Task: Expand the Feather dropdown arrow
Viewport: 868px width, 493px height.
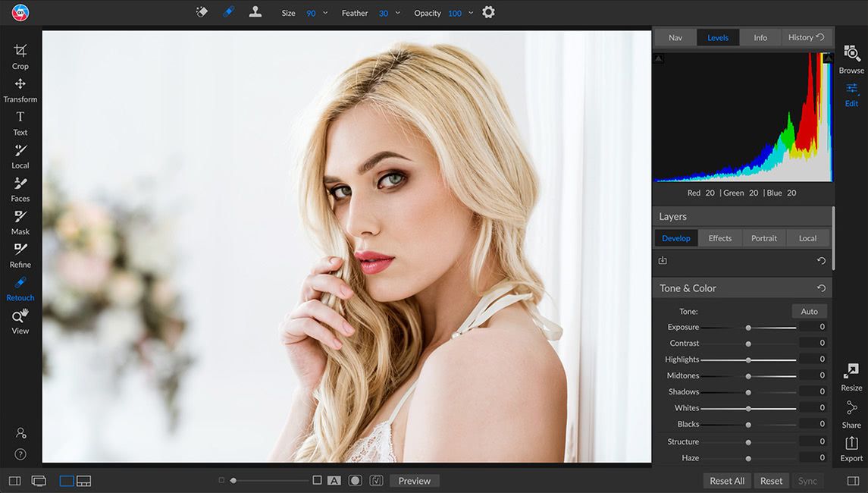Action: tap(397, 13)
